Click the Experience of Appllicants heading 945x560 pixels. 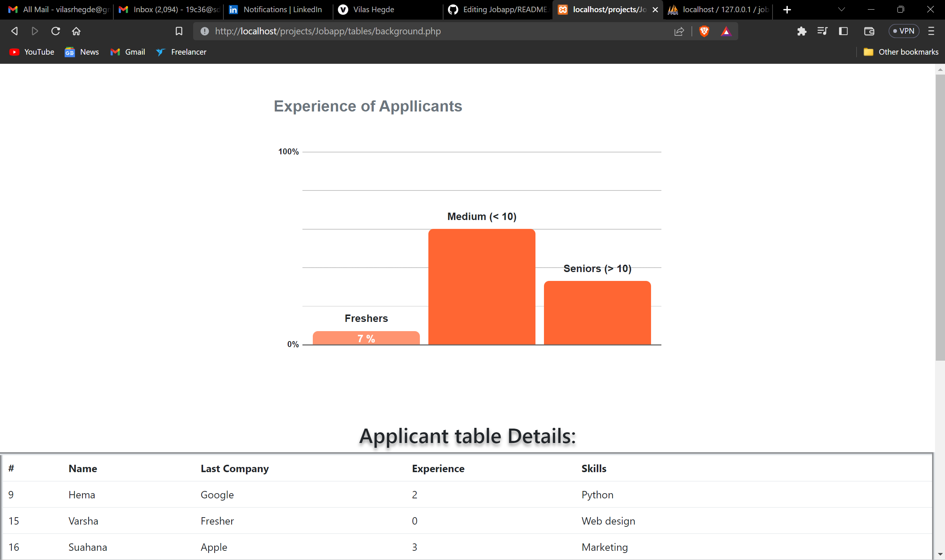click(x=367, y=106)
